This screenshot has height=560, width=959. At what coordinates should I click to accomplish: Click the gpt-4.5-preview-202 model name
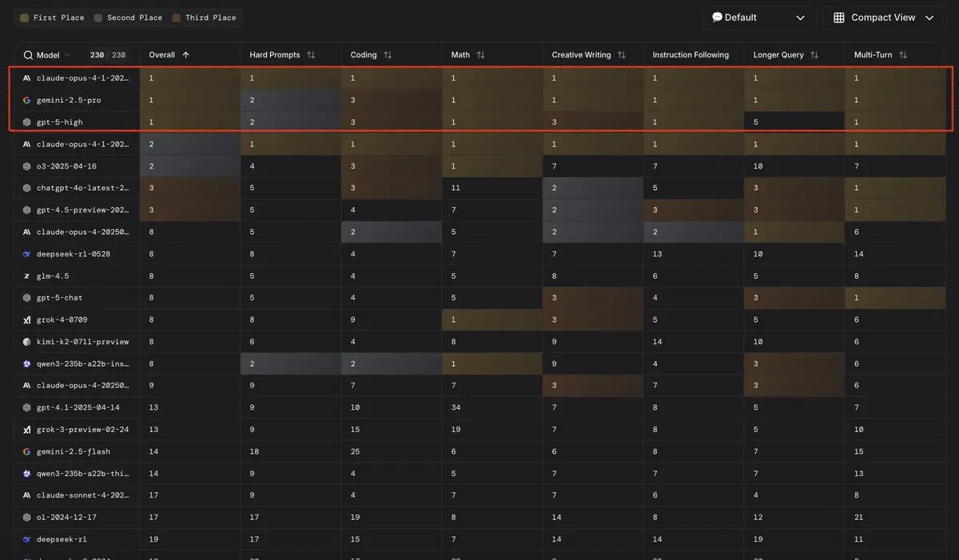82,210
